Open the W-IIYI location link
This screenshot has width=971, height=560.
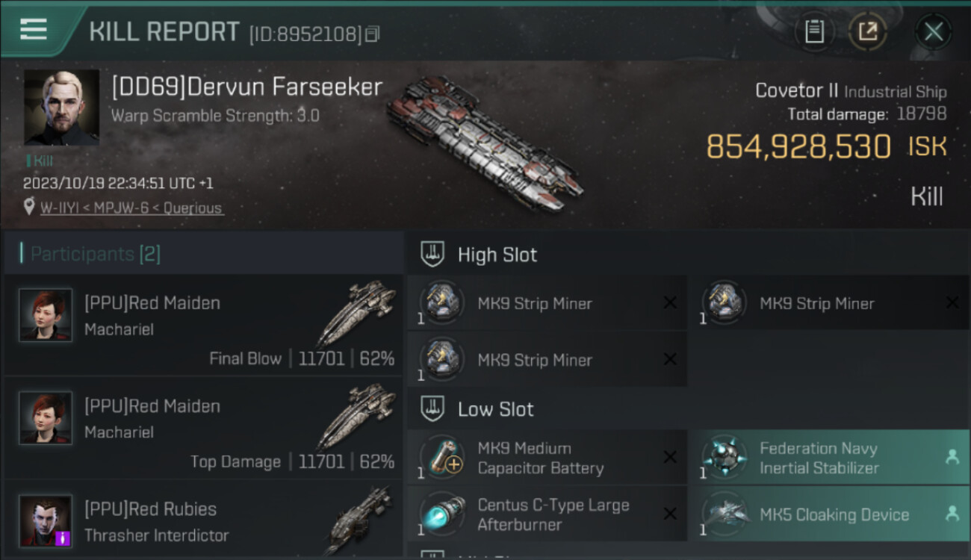tap(131, 208)
